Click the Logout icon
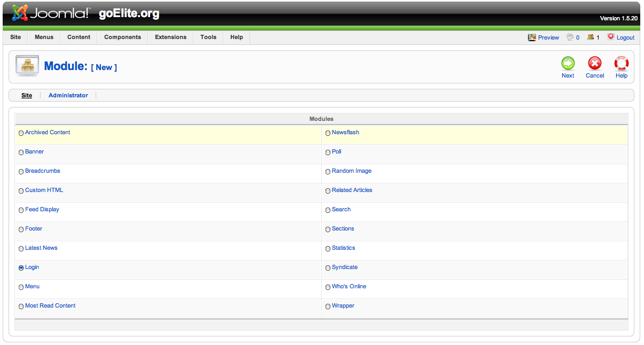Image resolution: width=644 pixels, height=345 pixels. 611,37
